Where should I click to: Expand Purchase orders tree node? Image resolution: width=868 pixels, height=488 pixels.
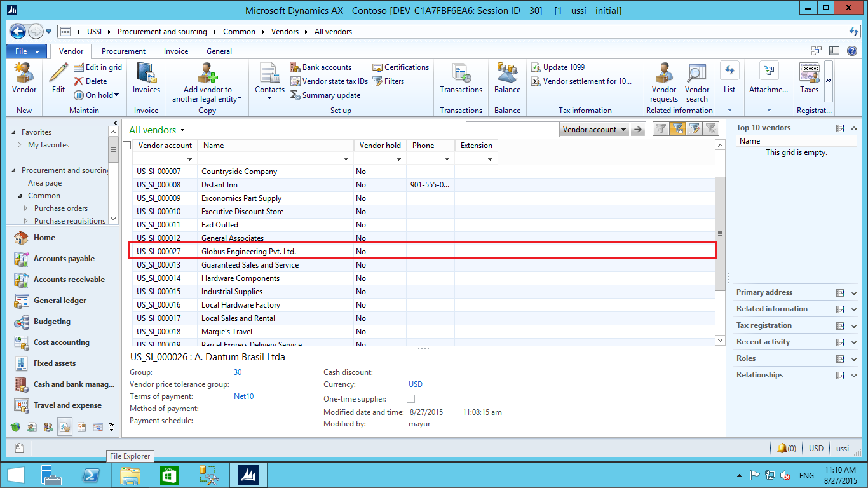click(26, 208)
